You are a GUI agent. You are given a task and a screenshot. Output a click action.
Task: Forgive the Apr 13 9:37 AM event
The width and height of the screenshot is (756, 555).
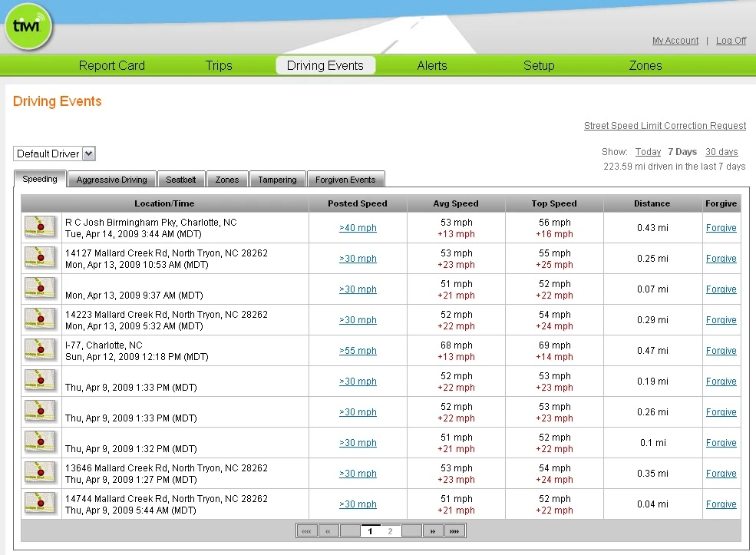pos(721,289)
